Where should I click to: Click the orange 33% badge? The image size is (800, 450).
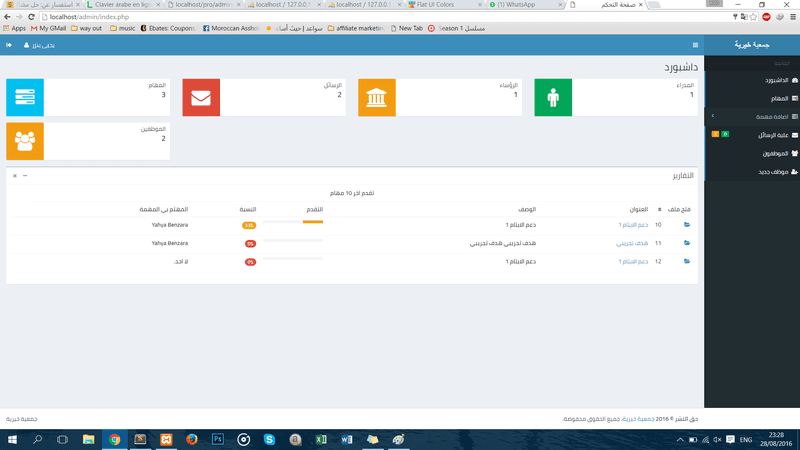249,226
